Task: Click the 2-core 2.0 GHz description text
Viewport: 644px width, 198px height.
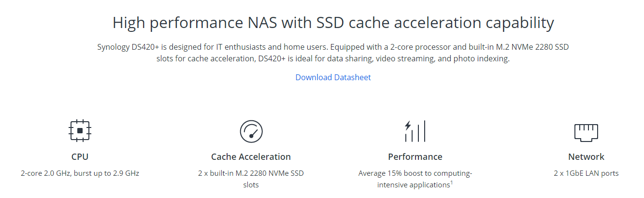Action: point(46,173)
